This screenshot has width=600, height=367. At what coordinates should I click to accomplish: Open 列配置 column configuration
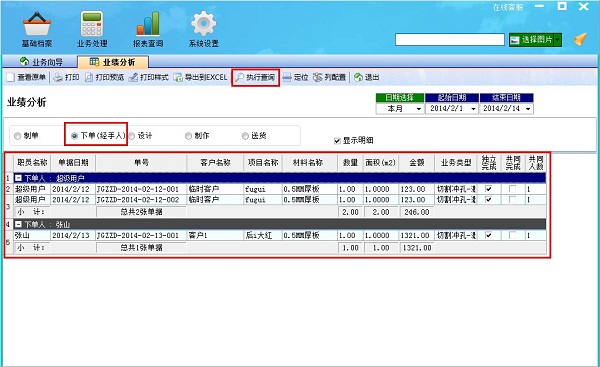(329, 77)
